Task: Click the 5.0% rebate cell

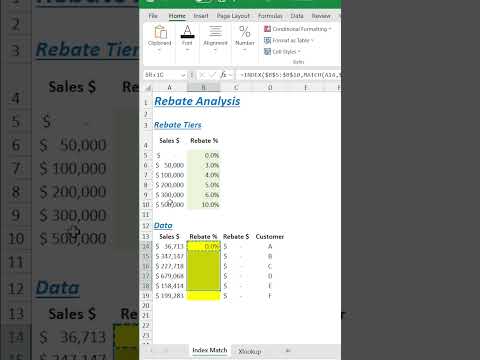Action: coord(204,185)
